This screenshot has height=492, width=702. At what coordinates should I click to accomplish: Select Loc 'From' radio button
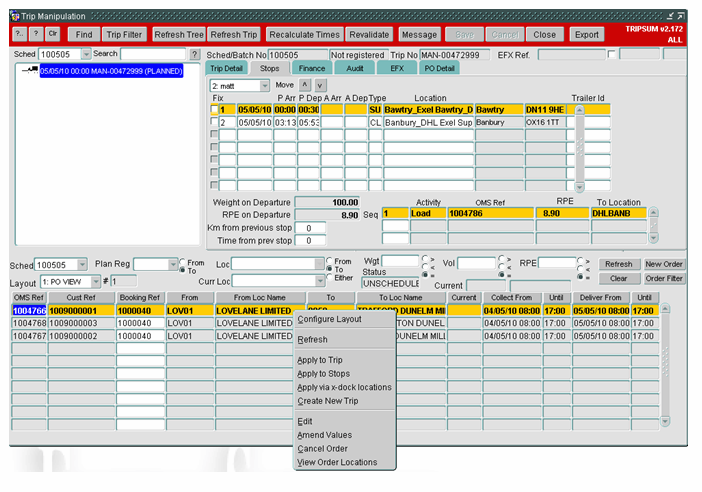tap(330, 261)
